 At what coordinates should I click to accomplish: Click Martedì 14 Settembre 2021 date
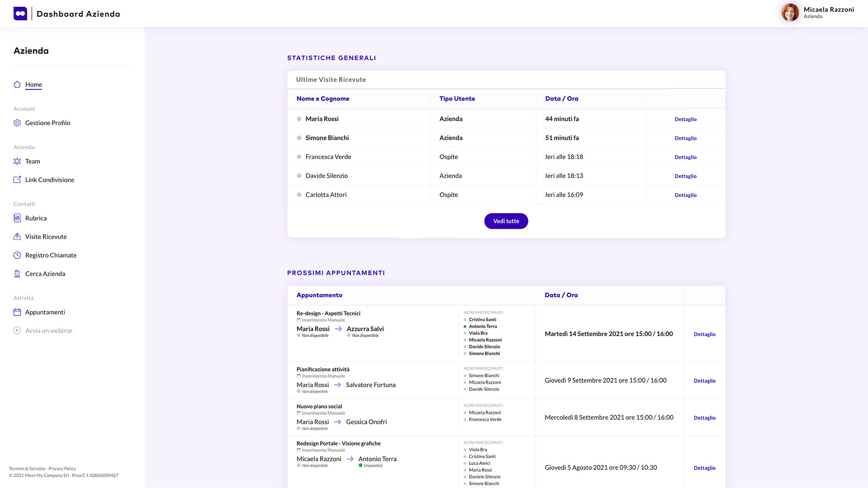[x=609, y=334]
